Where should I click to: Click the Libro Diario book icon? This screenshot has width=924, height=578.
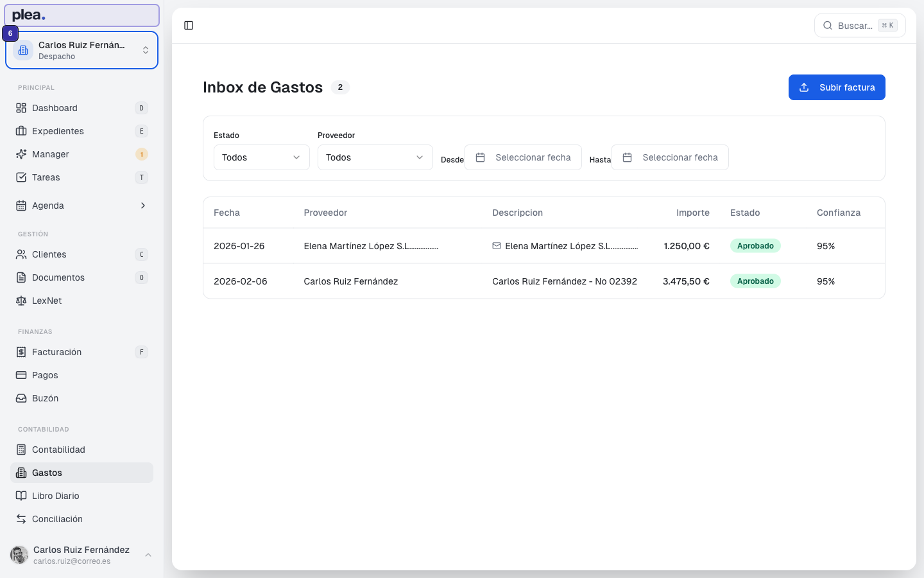[21, 496]
